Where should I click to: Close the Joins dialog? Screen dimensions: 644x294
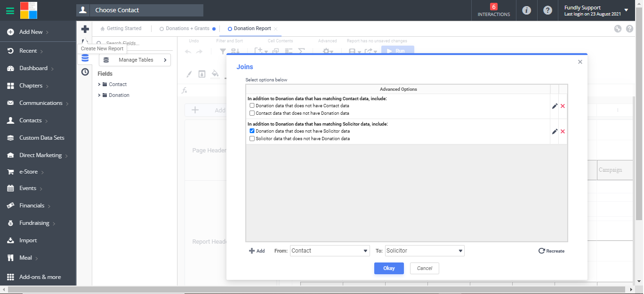point(580,62)
